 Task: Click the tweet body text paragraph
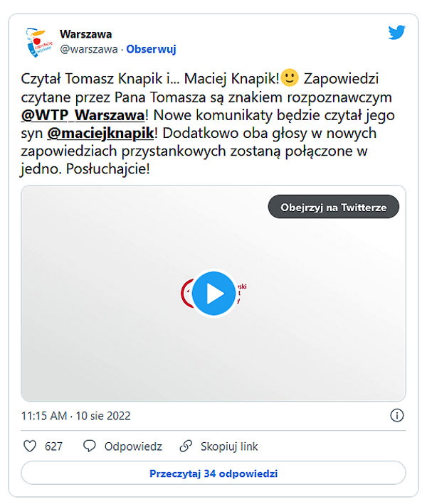tap(208, 124)
